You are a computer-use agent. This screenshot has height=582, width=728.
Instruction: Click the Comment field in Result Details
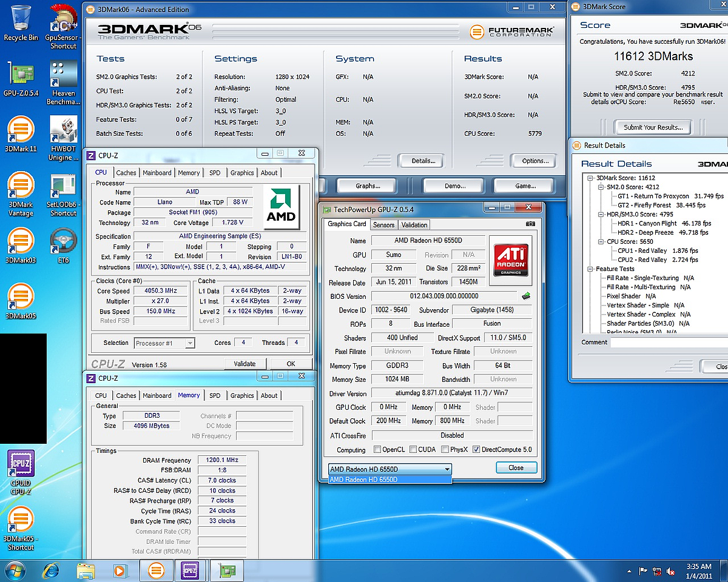669,343
